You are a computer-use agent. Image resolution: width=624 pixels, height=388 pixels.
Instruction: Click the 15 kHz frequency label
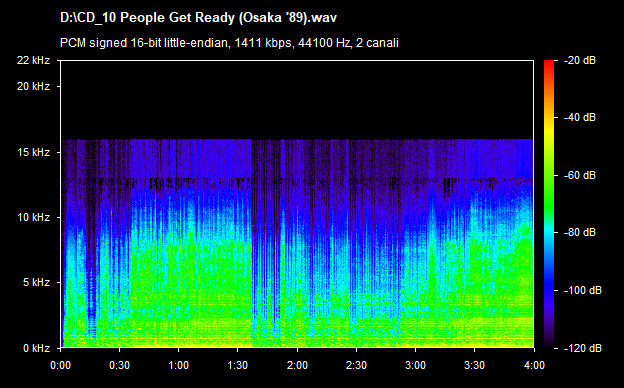tap(33, 152)
